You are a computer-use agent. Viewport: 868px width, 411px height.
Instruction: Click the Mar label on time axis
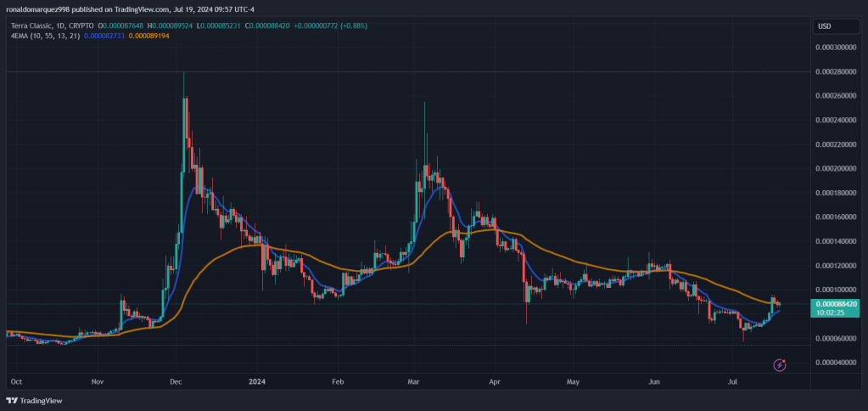tap(413, 381)
